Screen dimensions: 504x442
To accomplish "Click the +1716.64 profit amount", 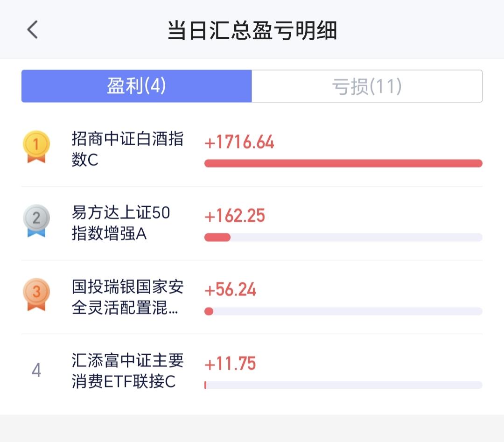I will pos(239,142).
